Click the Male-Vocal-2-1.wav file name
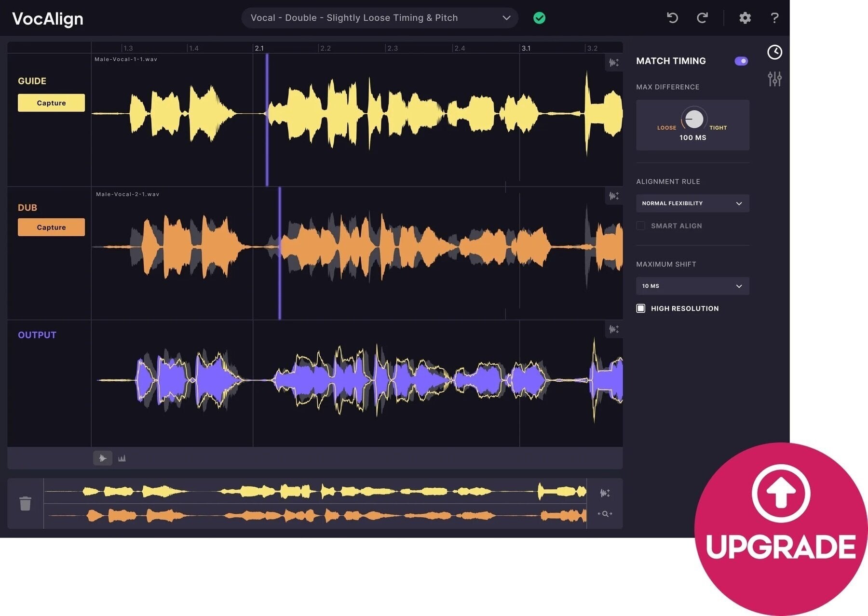 pyautogui.click(x=127, y=194)
